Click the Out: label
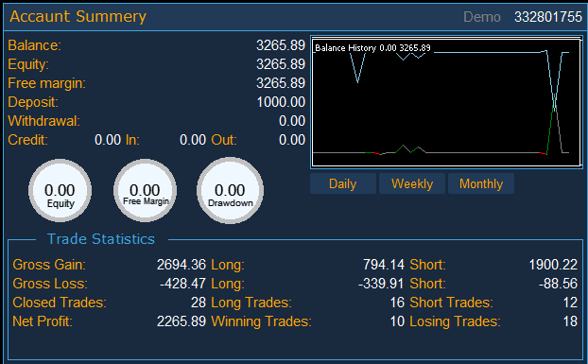588x364 pixels. point(224,140)
